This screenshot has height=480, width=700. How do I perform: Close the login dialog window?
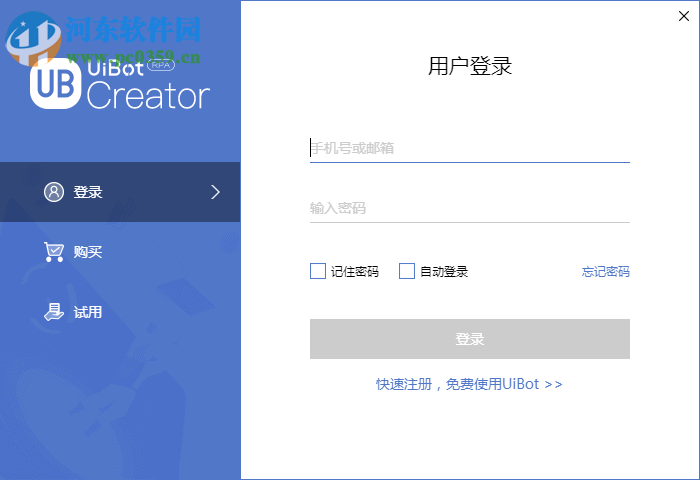pos(683,16)
